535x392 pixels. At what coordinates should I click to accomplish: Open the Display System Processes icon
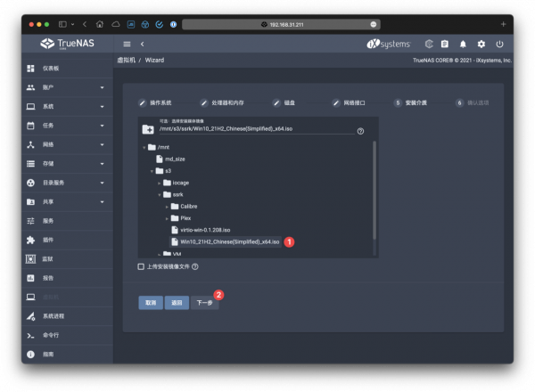30,316
